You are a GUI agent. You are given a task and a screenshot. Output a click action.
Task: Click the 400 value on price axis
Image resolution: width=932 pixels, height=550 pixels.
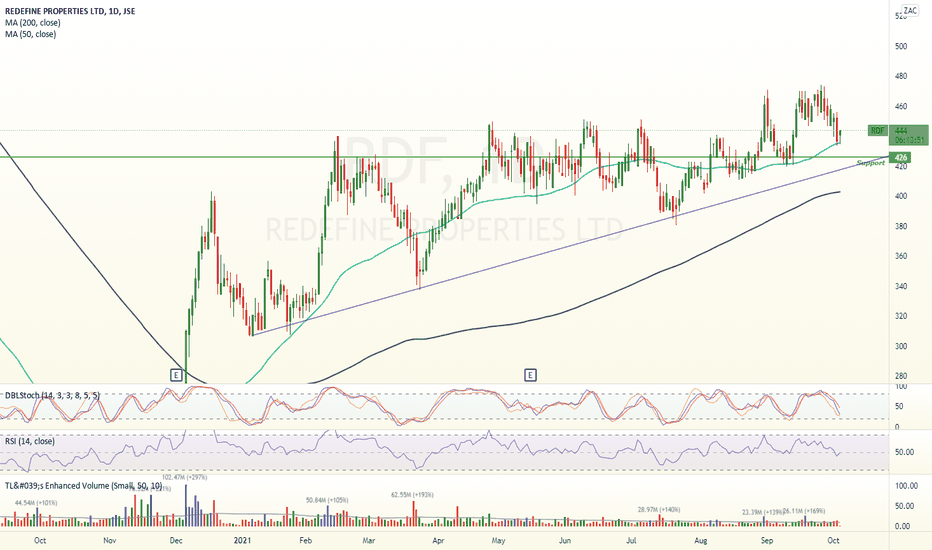pos(901,196)
